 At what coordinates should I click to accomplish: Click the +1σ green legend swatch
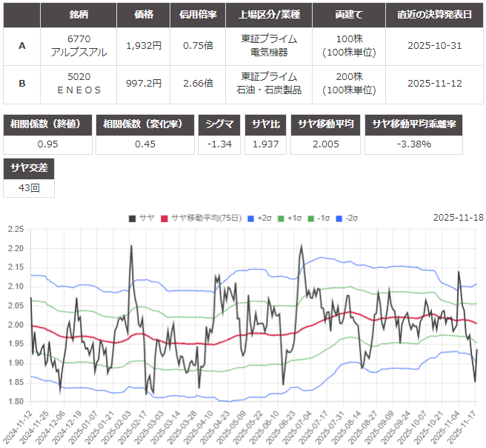280,218
